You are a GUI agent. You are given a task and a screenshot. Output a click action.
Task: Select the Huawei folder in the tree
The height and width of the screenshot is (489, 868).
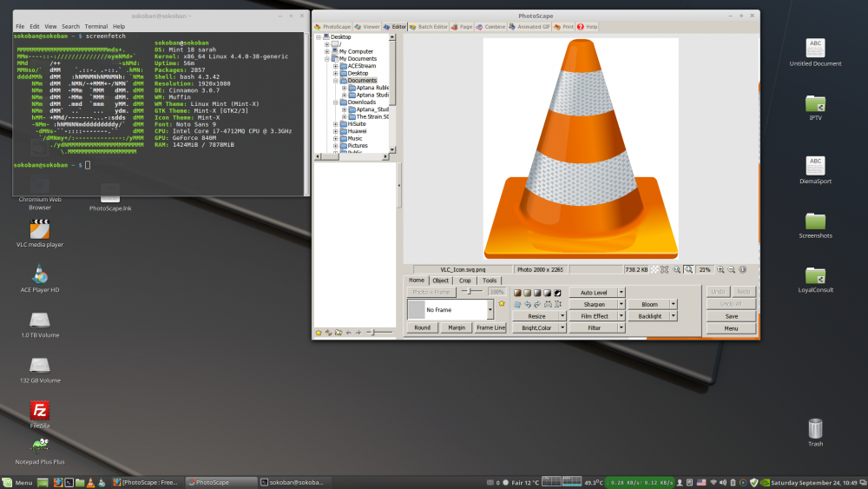pos(357,131)
